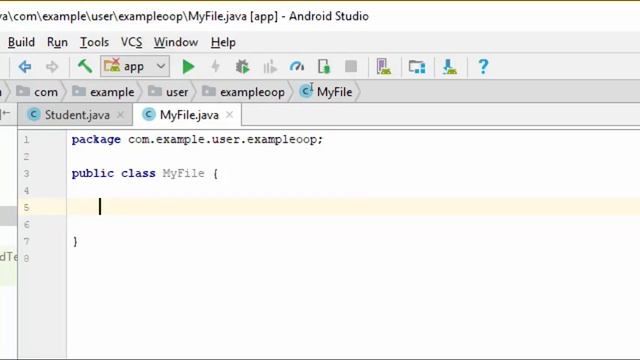This screenshot has width=640, height=360.
Task: Open Help with the question mark icon
Action: point(483,67)
